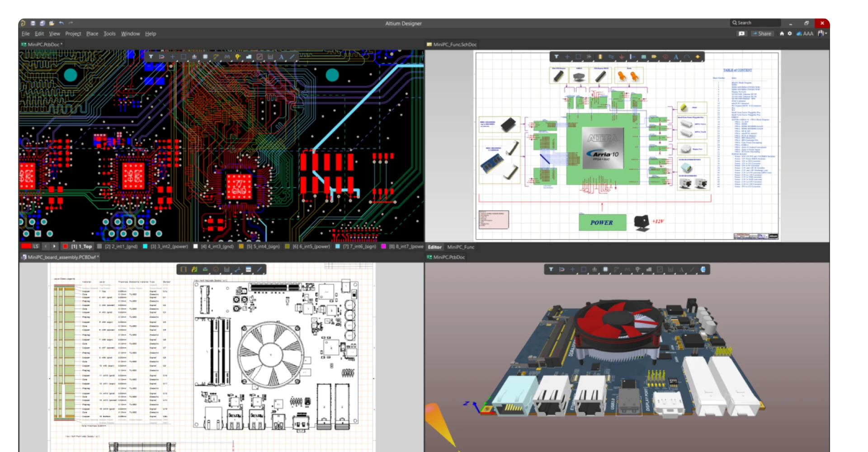Click the red power port arrow in schematic toolbar
This screenshot has width=868, height=452.
point(622,56)
